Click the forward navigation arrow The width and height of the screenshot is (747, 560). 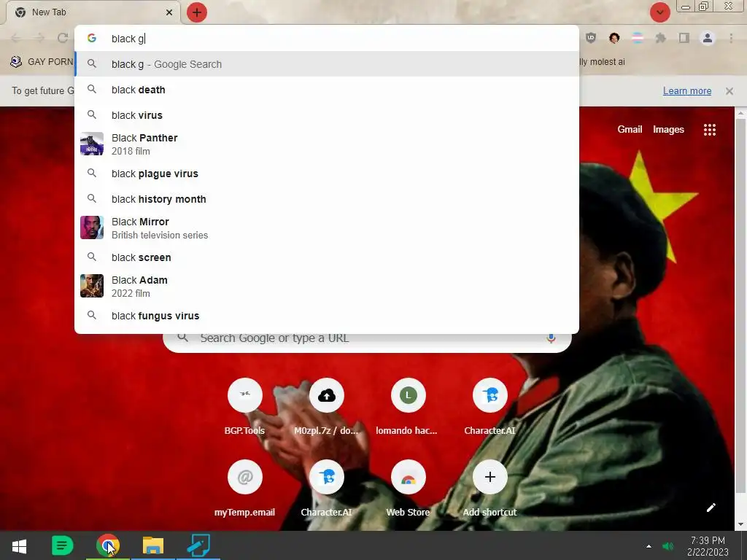(x=39, y=38)
